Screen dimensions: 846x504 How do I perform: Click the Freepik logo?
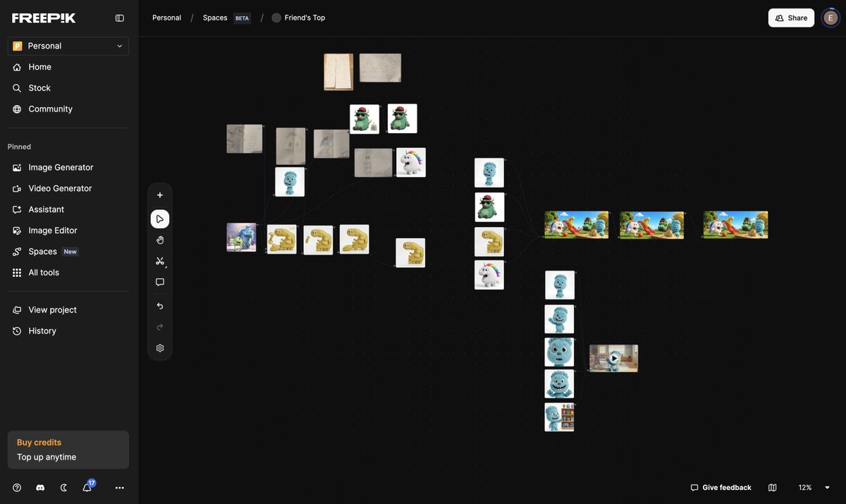click(x=44, y=18)
